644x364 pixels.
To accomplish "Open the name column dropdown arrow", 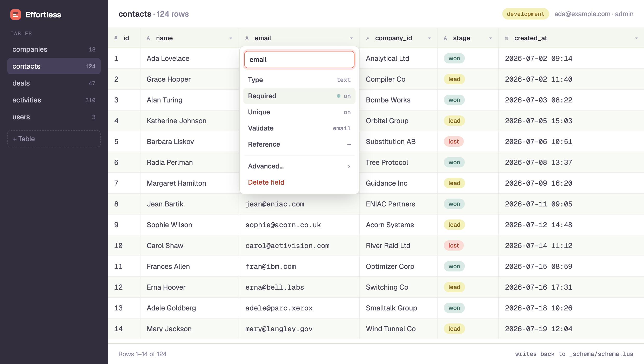I will tap(231, 38).
